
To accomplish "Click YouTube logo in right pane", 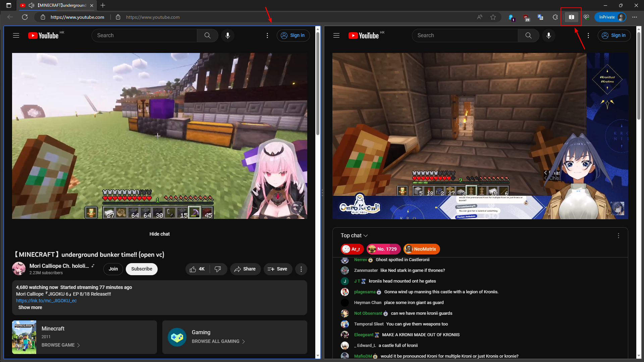I will click(364, 36).
